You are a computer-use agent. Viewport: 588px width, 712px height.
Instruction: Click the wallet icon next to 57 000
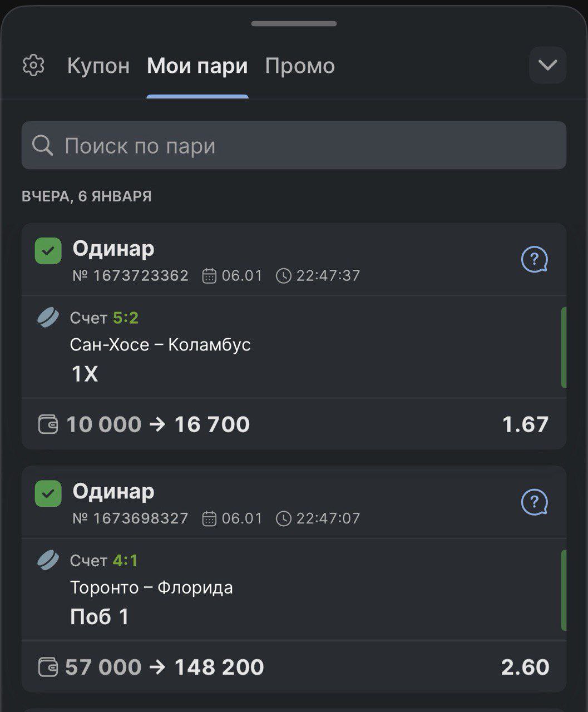click(48, 667)
